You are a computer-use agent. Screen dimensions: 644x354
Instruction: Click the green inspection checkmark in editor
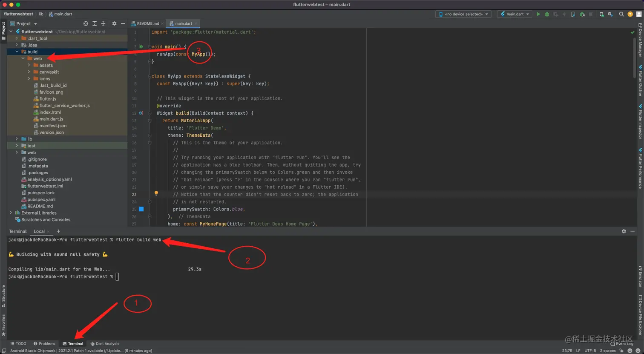pos(632,32)
